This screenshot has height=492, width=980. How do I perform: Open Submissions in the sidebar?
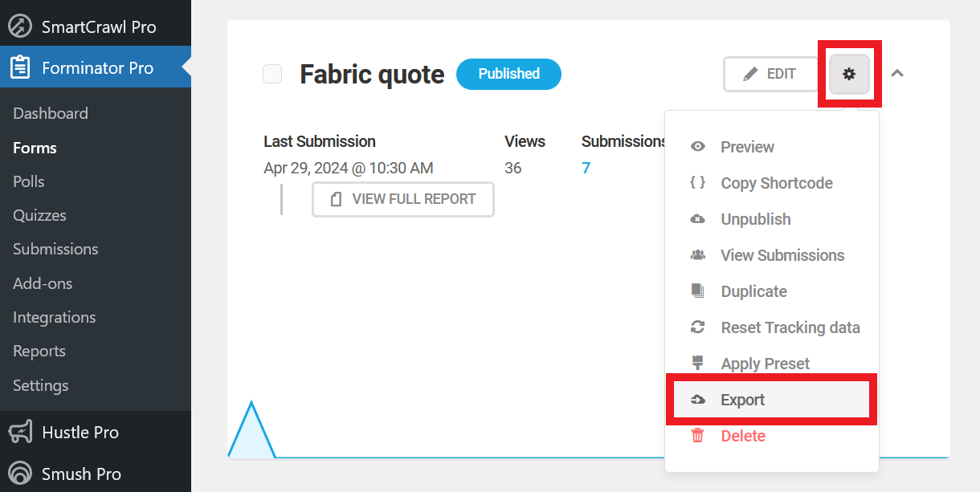click(x=55, y=249)
